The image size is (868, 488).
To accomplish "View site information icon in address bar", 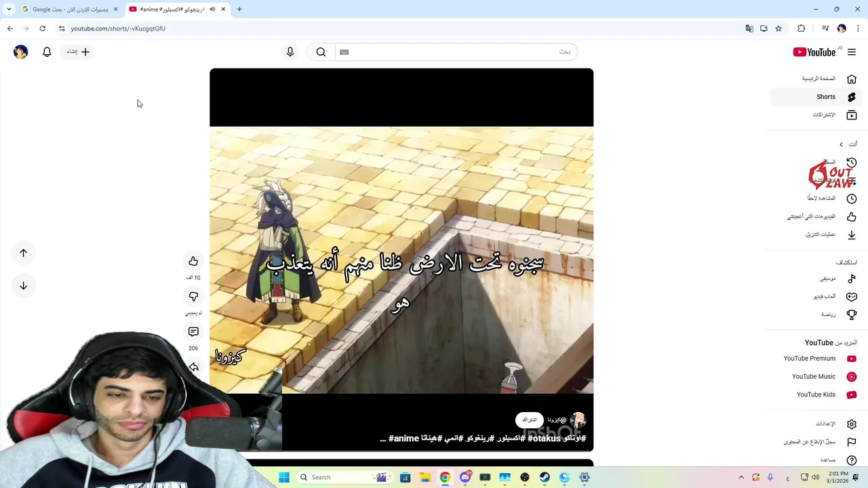I will click(62, 28).
